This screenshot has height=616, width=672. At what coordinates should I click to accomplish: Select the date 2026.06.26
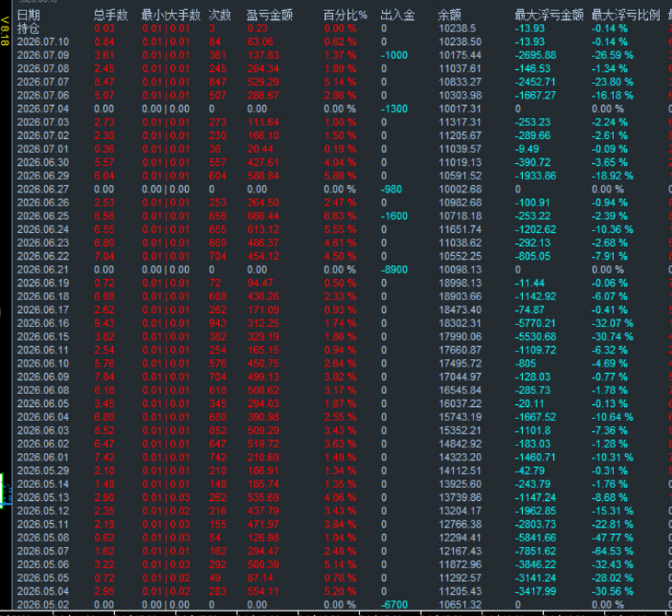pyautogui.click(x=43, y=203)
